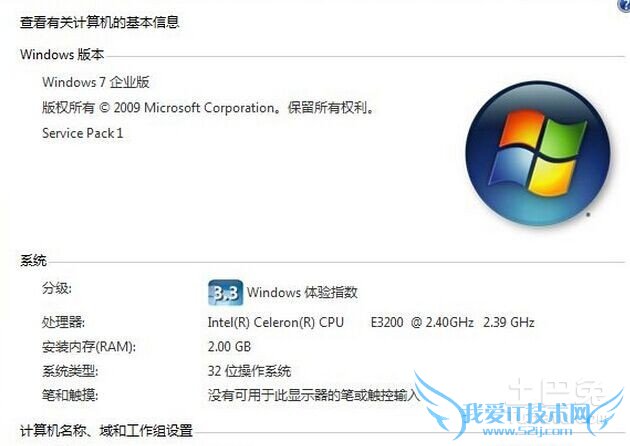Viewport: 630px width, 446px height.
Task: Click the Windows 7 logo orb
Action: [538, 153]
